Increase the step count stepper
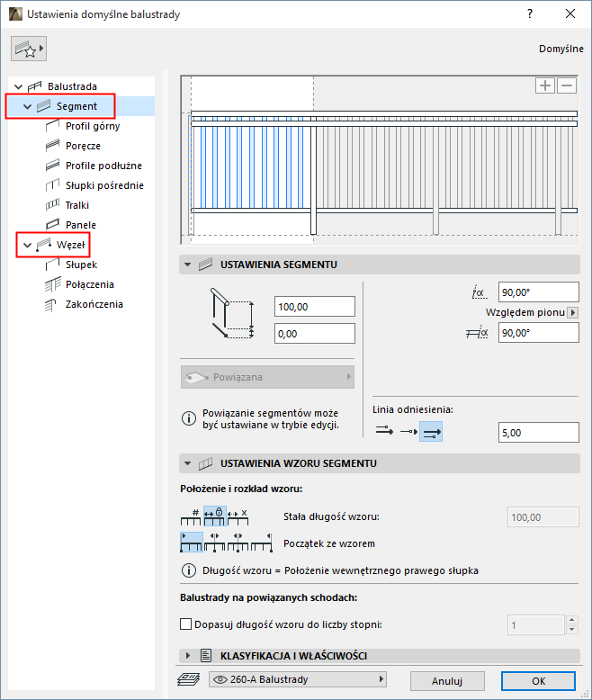592x700 pixels. tap(572, 620)
